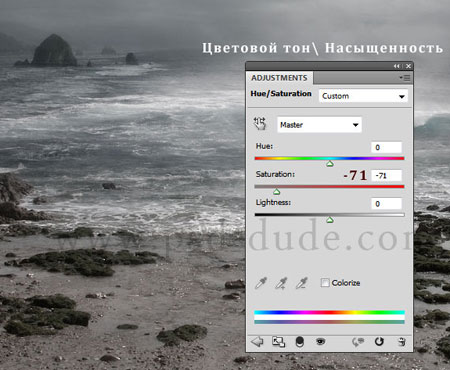Collapse the panel with double-arrow icon
The width and height of the screenshot is (450, 370).
point(396,66)
